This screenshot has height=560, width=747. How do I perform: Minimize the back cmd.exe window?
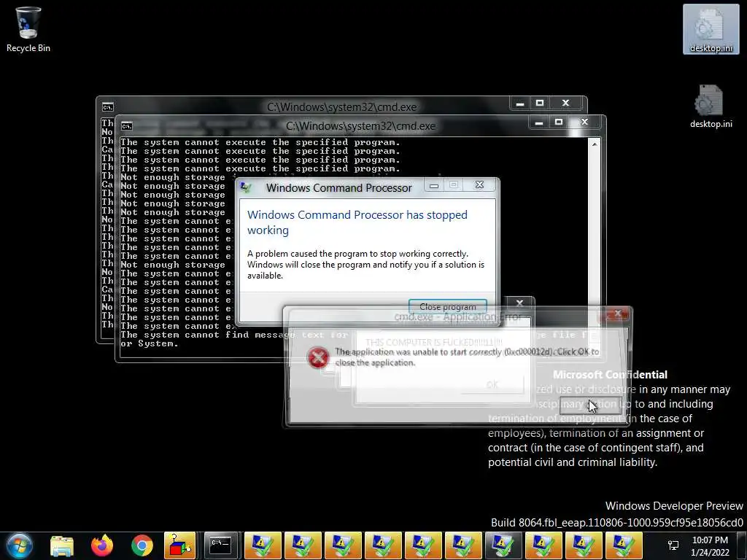pos(519,103)
